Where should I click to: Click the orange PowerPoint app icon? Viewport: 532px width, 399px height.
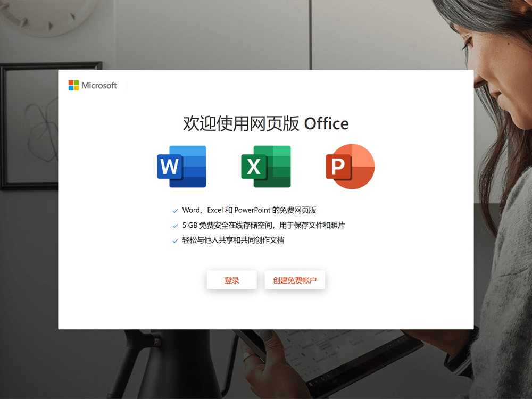[x=350, y=166]
